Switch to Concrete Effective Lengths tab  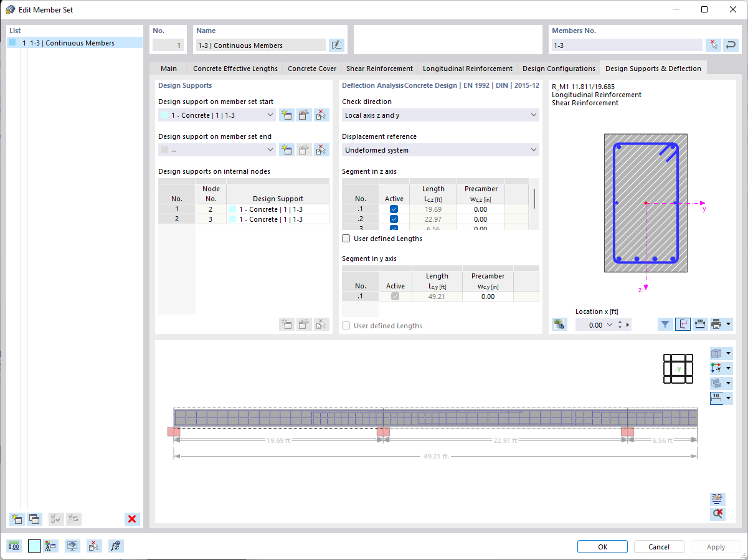(235, 69)
